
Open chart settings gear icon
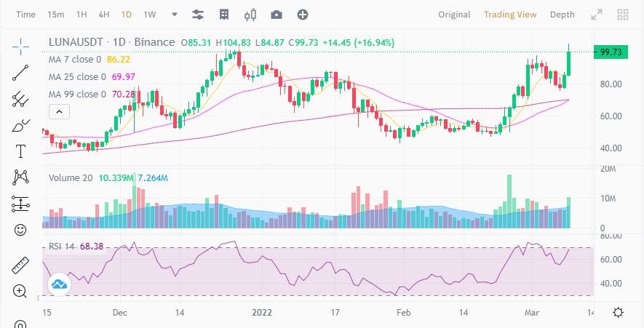(x=618, y=313)
